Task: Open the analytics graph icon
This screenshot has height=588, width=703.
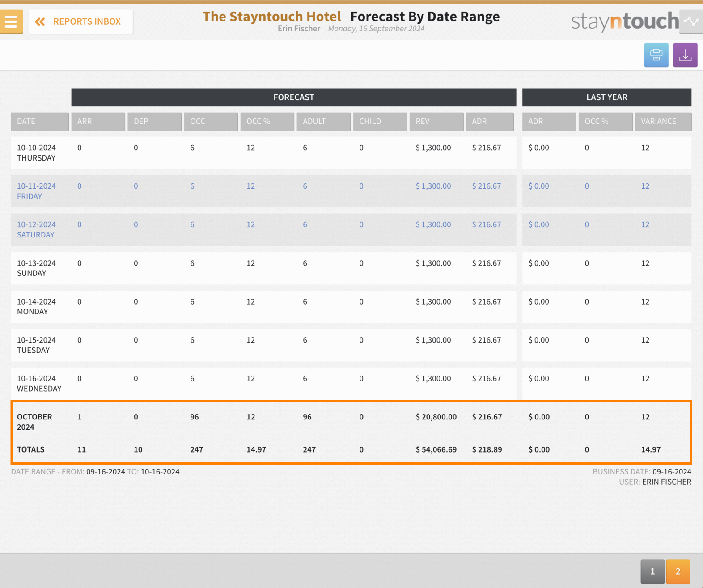Action: [x=691, y=21]
